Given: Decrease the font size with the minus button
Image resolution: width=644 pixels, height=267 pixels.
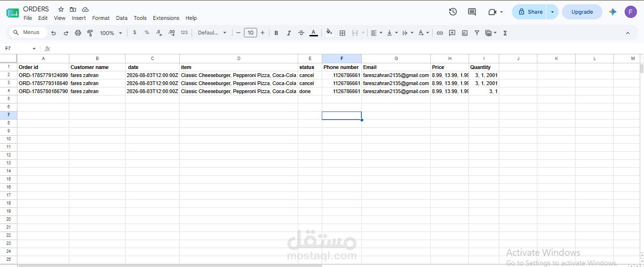Looking at the screenshot, I should tap(238, 33).
